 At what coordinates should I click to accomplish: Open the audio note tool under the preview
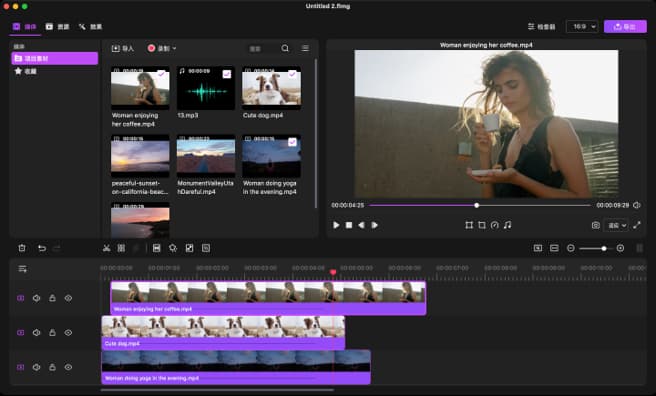(x=507, y=225)
